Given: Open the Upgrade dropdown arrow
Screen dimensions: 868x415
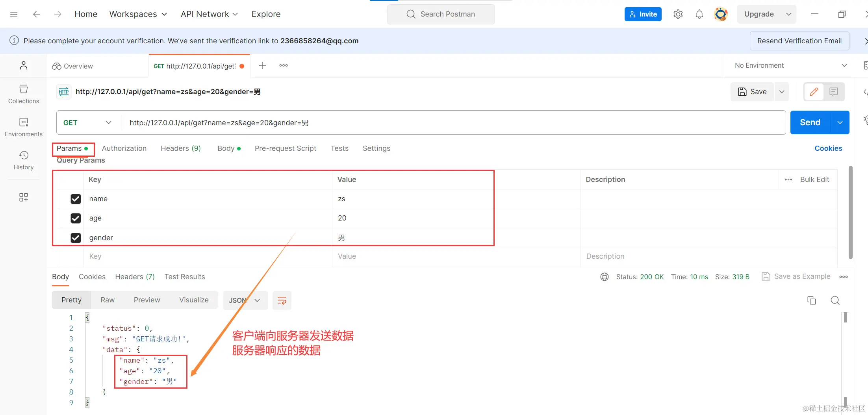Looking at the screenshot, I should tap(788, 14).
